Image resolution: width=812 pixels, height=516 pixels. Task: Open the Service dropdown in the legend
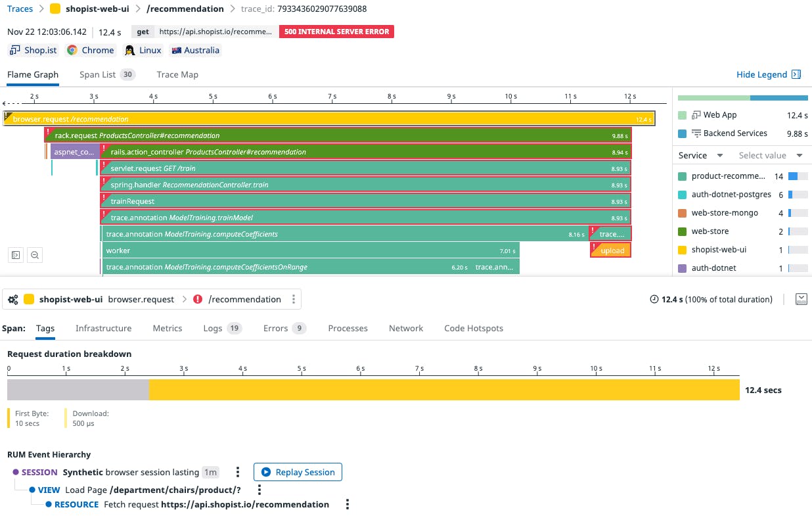point(700,155)
